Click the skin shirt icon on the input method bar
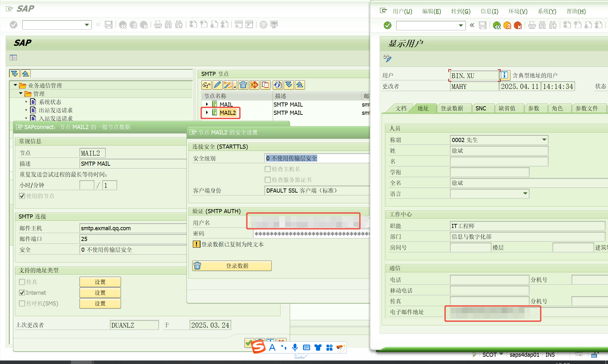Screen dimensions: 608x364 [318, 348]
